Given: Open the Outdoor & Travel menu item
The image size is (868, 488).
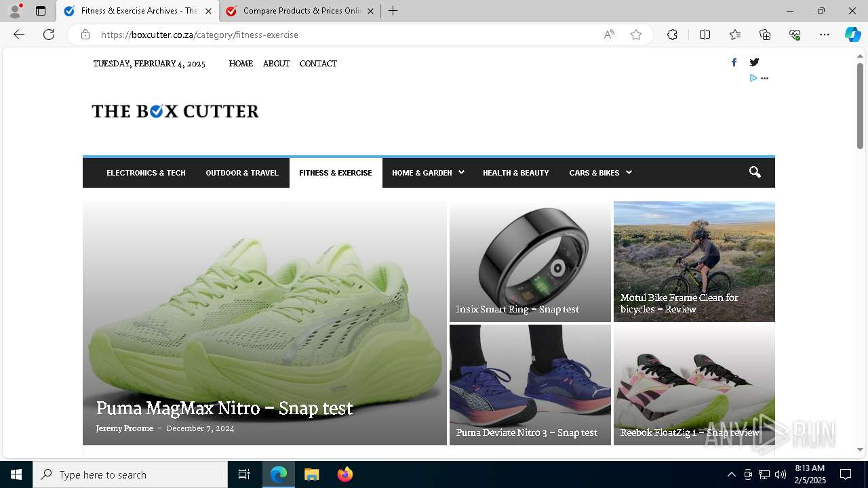Looking at the screenshot, I should (x=242, y=173).
